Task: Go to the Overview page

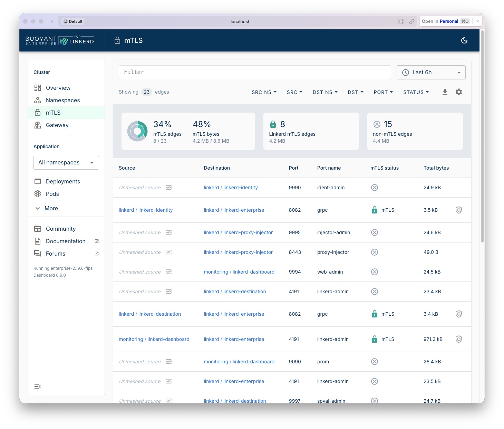Action: click(x=58, y=88)
